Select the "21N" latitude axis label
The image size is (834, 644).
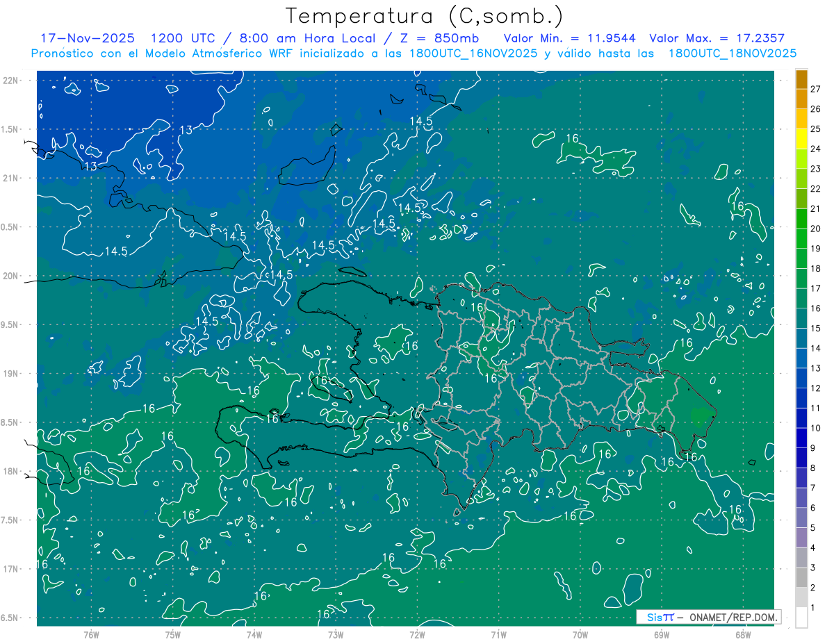pos(10,179)
